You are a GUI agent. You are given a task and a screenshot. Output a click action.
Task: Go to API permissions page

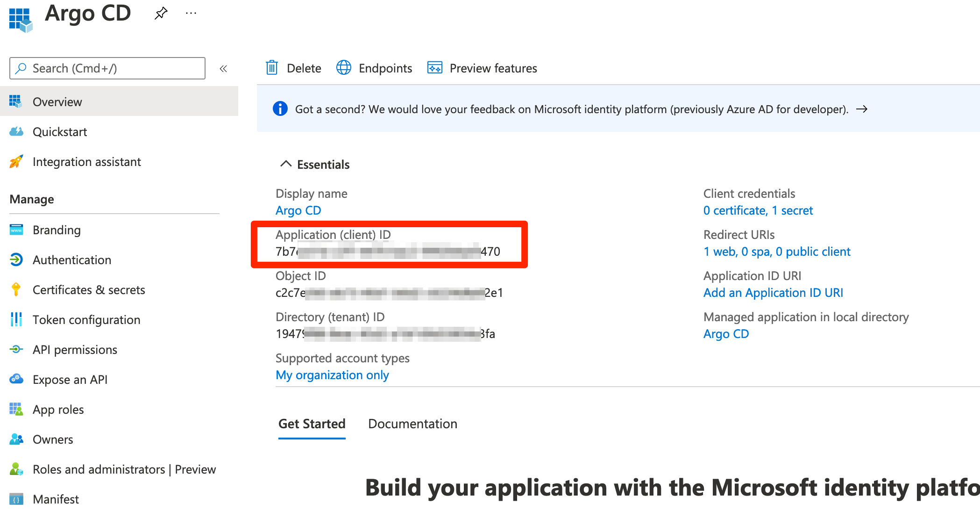coord(75,350)
